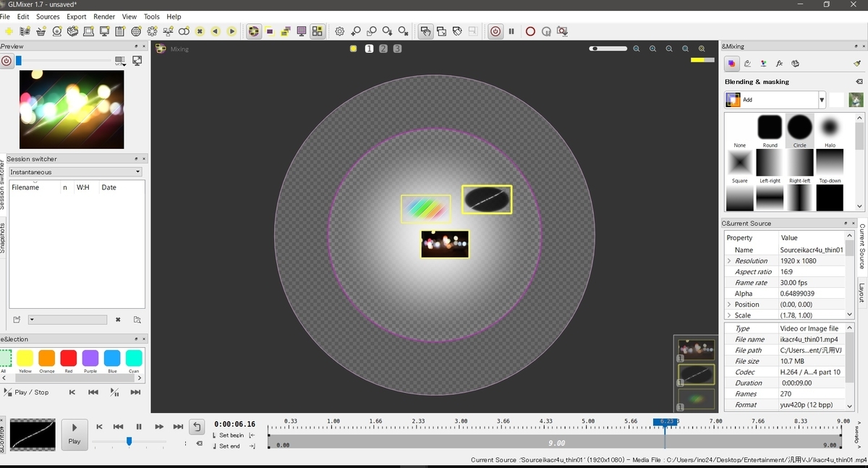Pause rendering with toolbar pause icon
Image resolution: width=868 pixels, height=468 pixels.
coord(511,31)
